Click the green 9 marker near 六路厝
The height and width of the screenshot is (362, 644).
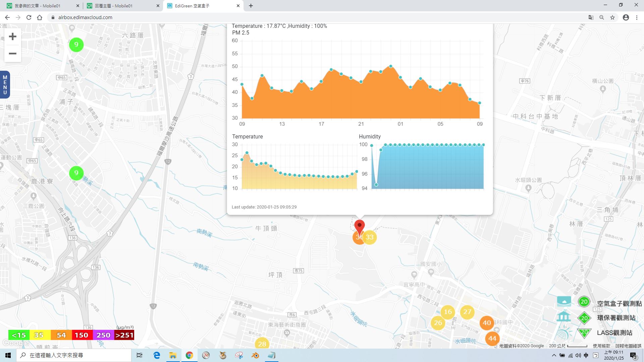click(76, 45)
